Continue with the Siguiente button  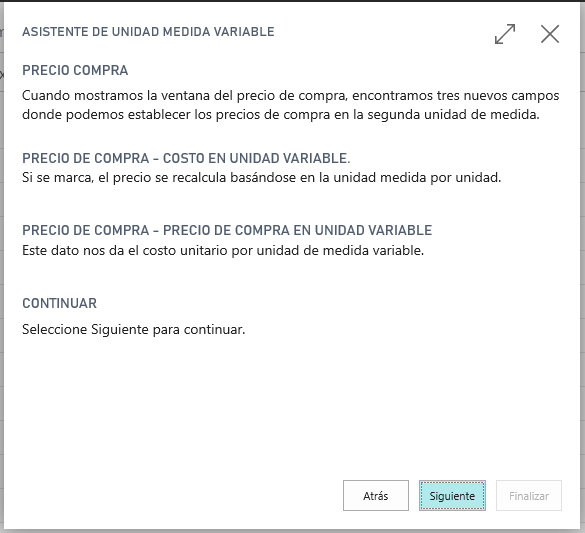click(452, 496)
